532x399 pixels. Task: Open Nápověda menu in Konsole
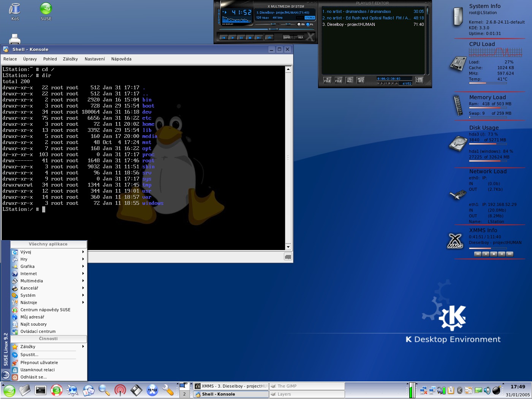[x=121, y=59]
